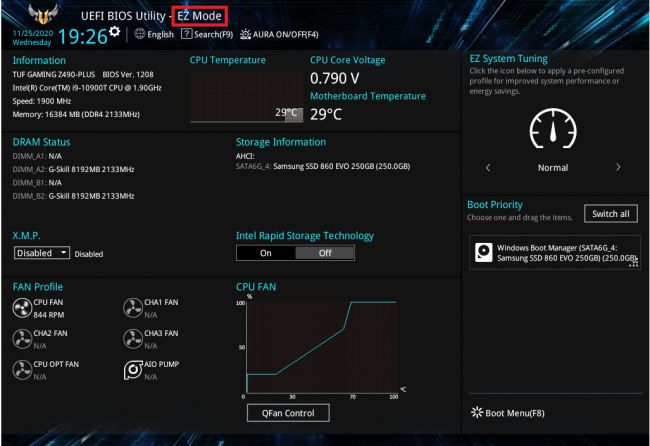Select the CHA3 FAN icon
This screenshot has height=446, width=650.
(x=133, y=339)
